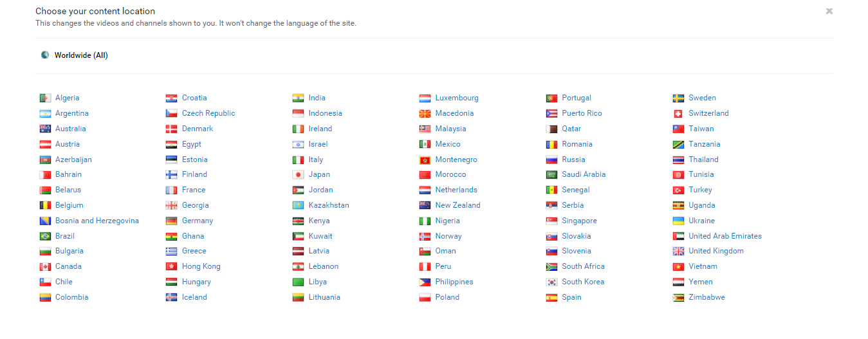This screenshot has height=339, width=868.
Task: Select the Netherlands link
Action: coord(456,190)
